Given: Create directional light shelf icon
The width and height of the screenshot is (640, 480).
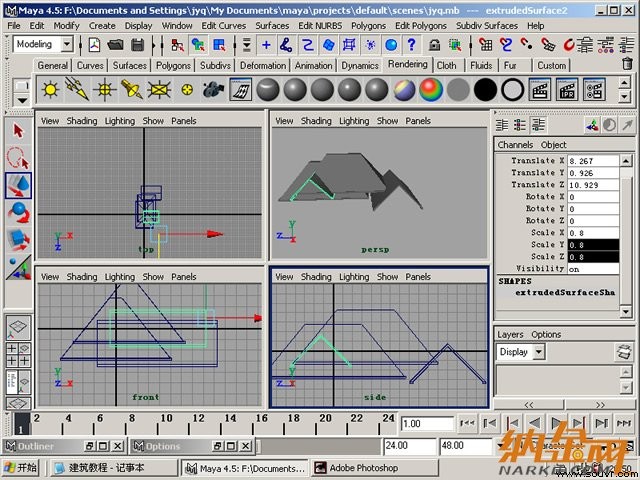Looking at the screenshot, I should pos(77,89).
